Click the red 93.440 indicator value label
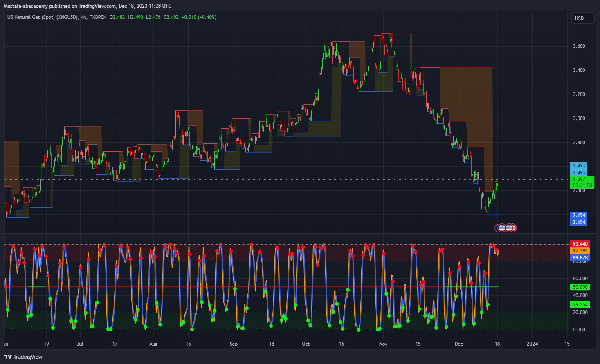Screen dimensions: 600x364 pyautogui.click(x=580, y=244)
